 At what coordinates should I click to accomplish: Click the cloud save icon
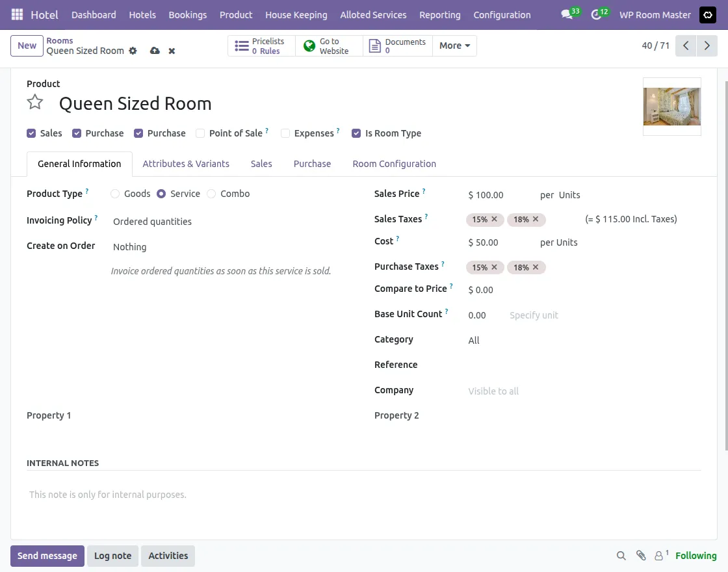click(155, 51)
